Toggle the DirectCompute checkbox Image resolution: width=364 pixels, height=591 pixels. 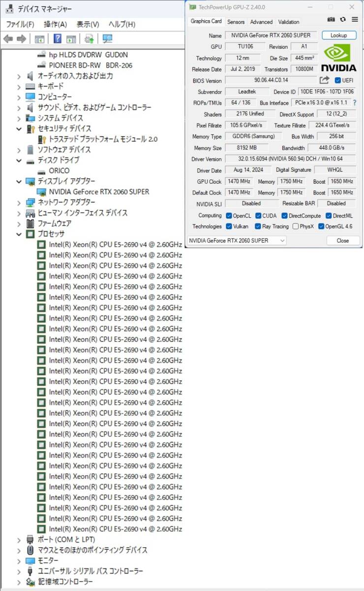pyautogui.click(x=284, y=216)
